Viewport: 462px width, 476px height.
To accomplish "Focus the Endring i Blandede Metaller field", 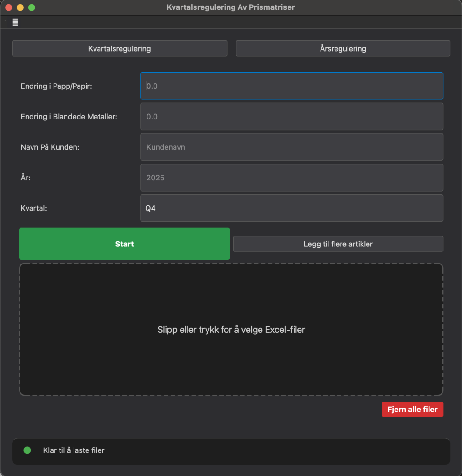I will click(291, 117).
